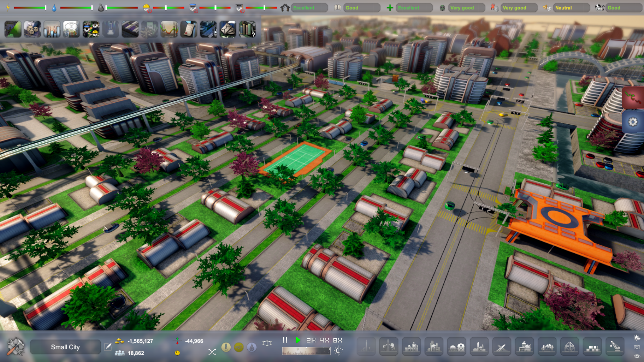
Task: Click the Neutral status indicator
Action: [571, 7]
